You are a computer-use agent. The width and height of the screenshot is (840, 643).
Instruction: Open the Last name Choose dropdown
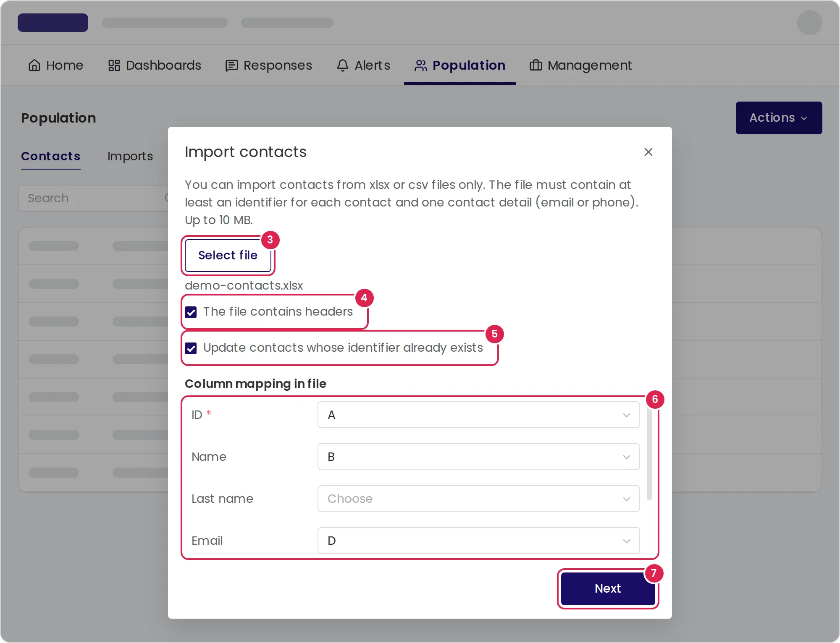[478, 499]
